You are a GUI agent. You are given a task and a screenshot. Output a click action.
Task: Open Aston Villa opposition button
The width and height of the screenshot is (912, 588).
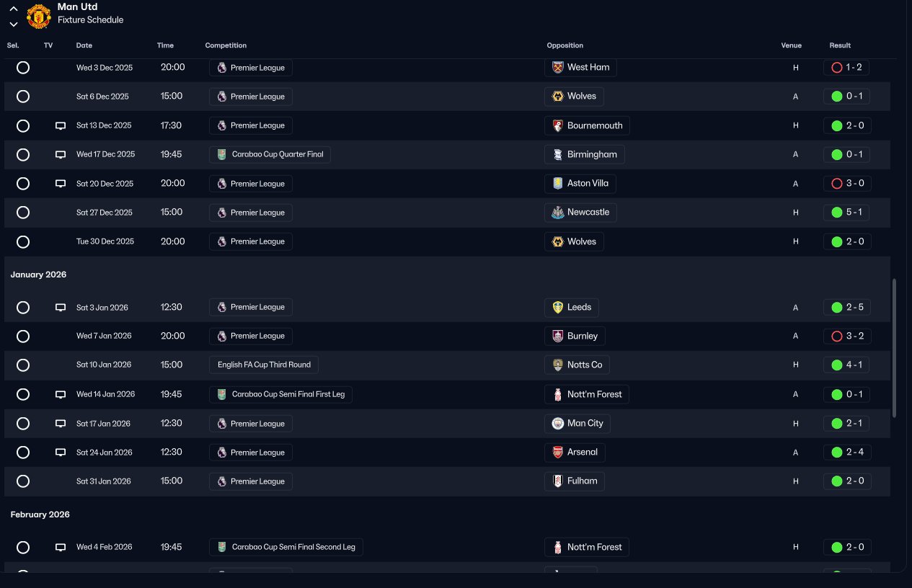pyautogui.click(x=580, y=183)
